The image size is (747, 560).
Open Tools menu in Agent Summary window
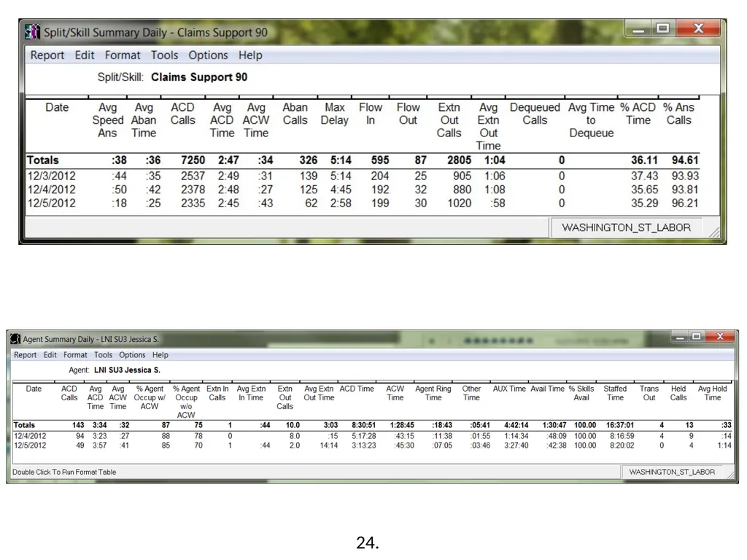[103, 355]
